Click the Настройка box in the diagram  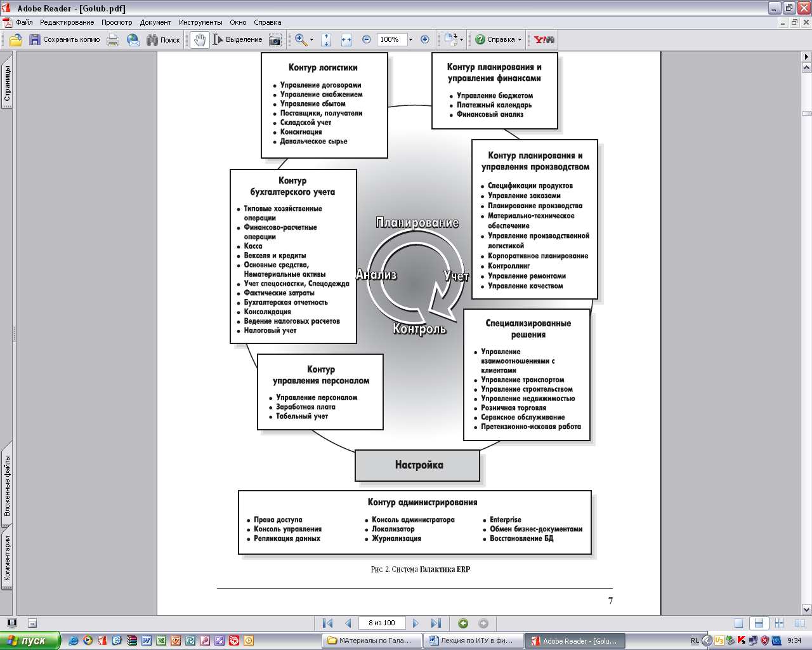[417, 465]
